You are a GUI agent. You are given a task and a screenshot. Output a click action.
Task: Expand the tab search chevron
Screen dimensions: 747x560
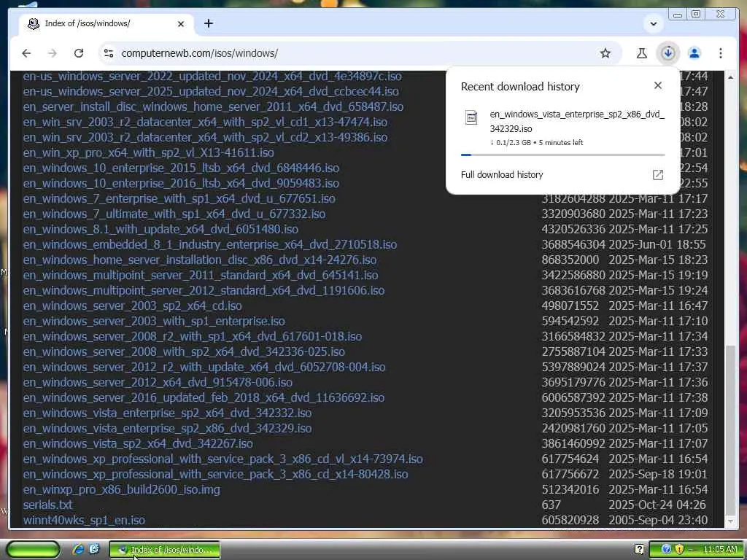pos(654,24)
